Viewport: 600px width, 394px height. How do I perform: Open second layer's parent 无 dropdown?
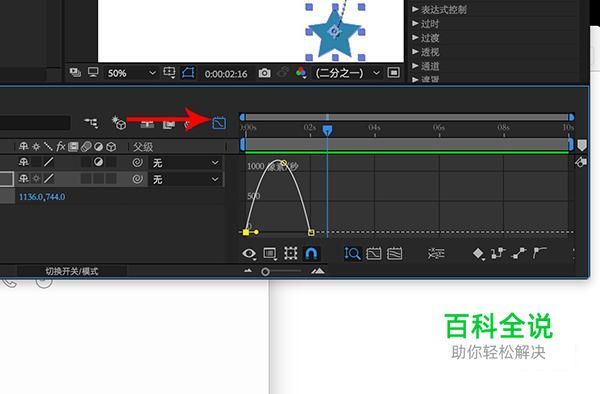(x=185, y=179)
